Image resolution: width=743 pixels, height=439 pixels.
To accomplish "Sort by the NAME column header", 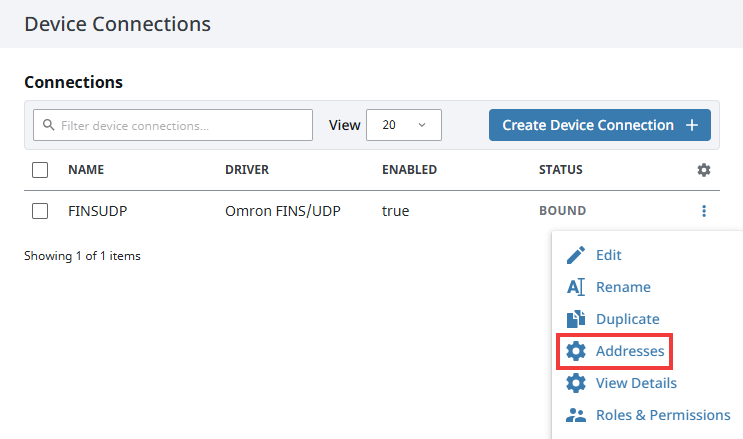I will (x=86, y=170).
